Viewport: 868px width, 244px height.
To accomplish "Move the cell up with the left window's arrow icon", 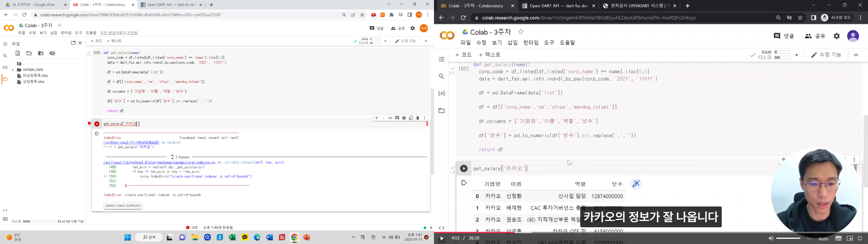I will coord(376,118).
